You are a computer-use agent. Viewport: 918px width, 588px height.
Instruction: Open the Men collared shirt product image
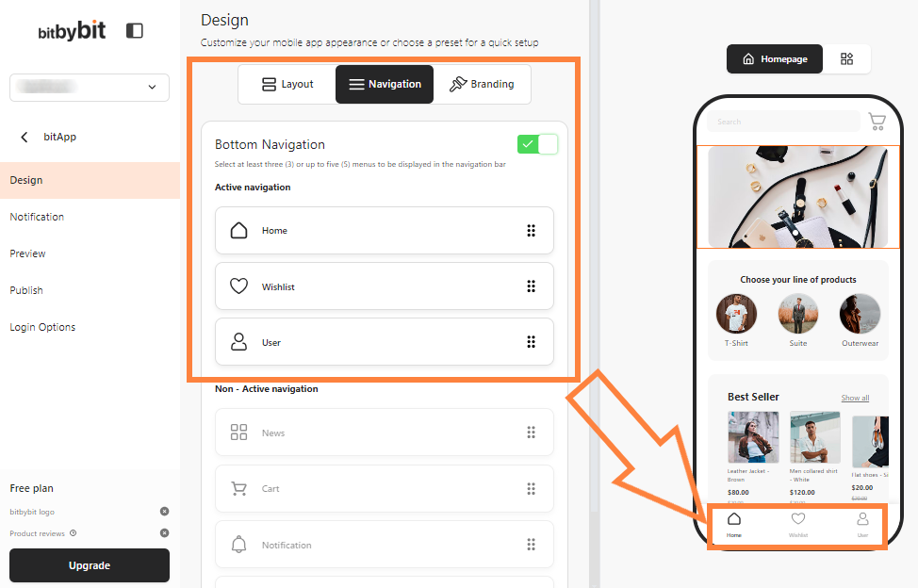pyautogui.click(x=815, y=437)
